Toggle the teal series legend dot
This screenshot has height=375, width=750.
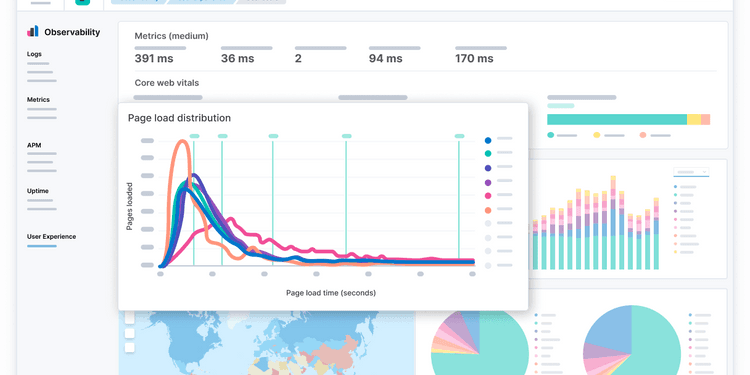(x=488, y=154)
